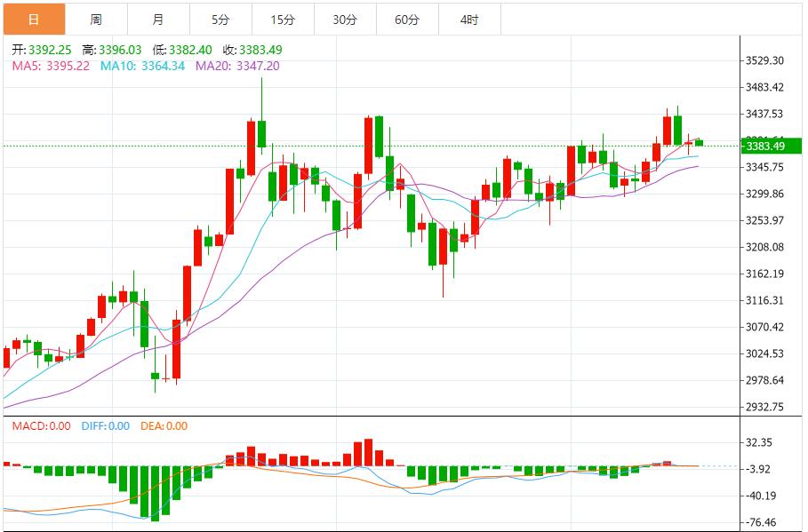Click the 2978.64 price axis label
The width and height of the screenshot is (808, 532).
[764, 381]
